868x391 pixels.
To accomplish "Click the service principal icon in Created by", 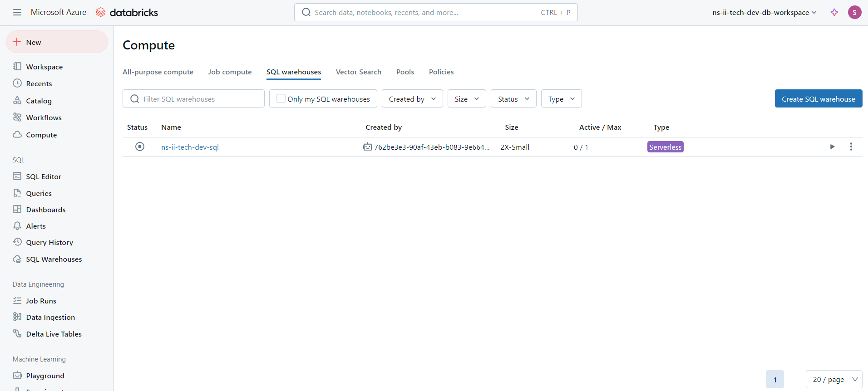I will click(368, 147).
